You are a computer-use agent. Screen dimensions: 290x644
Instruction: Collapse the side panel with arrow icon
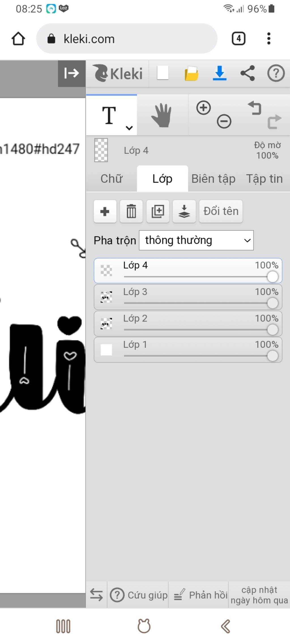pyautogui.click(x=72, y=73)
